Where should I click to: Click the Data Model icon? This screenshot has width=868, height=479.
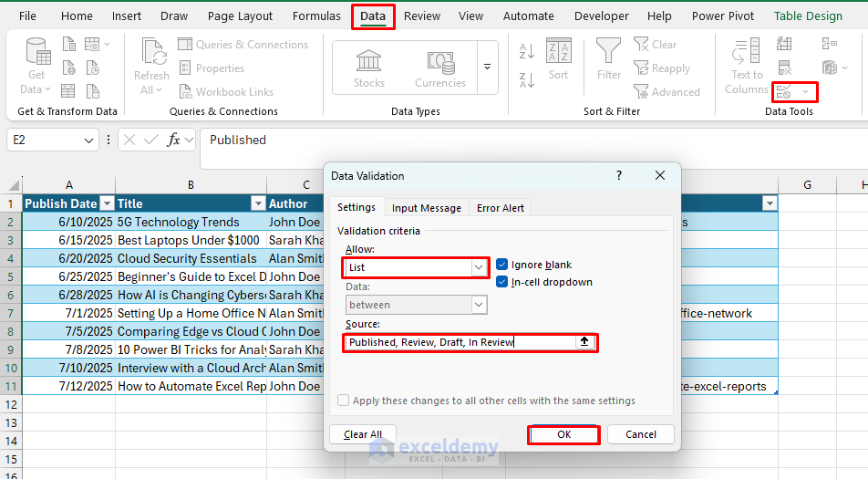tap(830, 68)
